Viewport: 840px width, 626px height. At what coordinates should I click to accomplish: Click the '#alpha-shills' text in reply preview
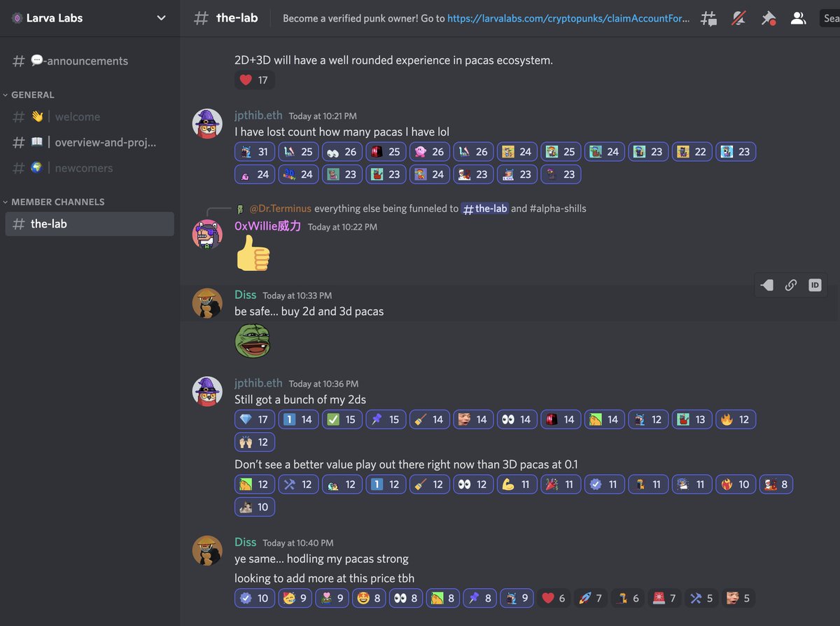(x=557, y=209)
